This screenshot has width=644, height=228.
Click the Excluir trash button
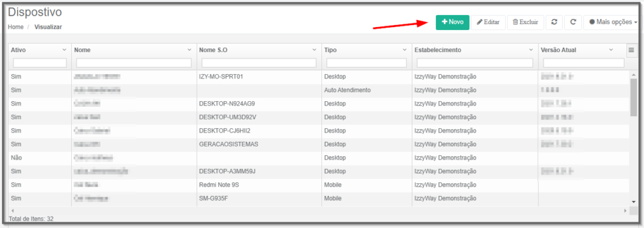tap(525, 22)
